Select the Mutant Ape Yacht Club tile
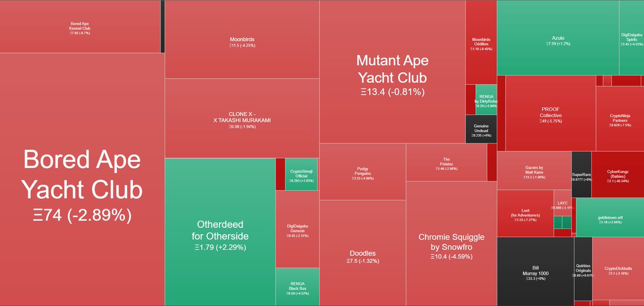Viewport: 644px width, 306px height. tap(392, 72)
